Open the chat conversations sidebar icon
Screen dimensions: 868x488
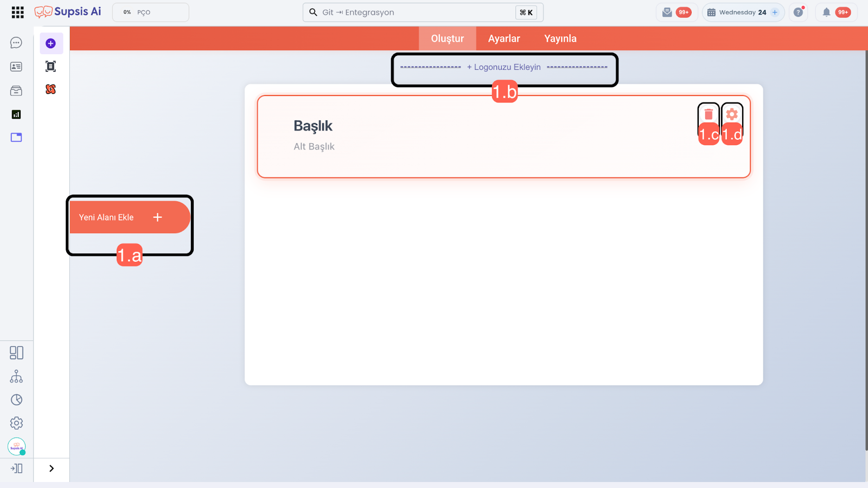(x=16, y=43)
